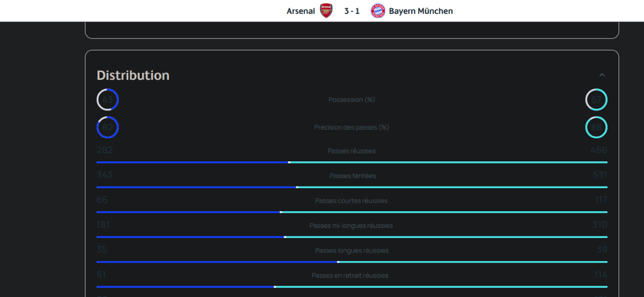Click the 3 - 1 match score
Image resolution: width=644 pixels, height=297 pixels.
[x=352, y=11]
